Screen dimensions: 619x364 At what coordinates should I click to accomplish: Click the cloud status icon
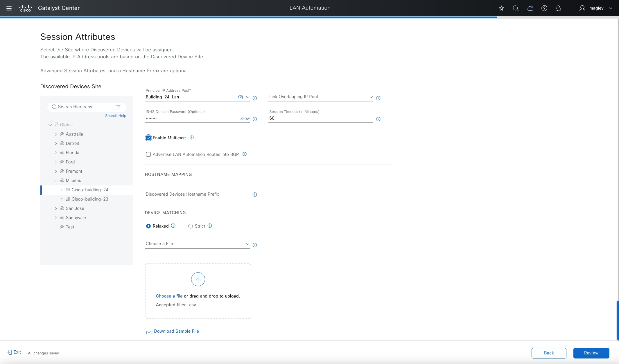pos(530,8)
